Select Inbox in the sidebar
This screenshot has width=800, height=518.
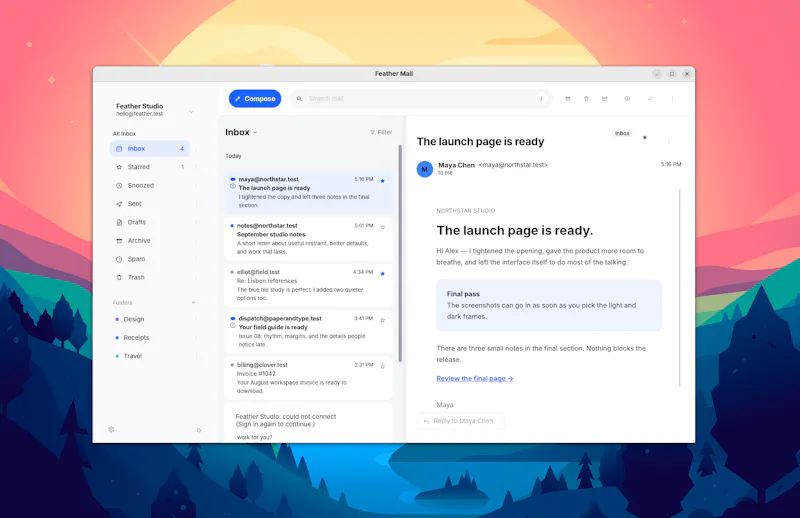pyautogui.click(x=150, y=149)
